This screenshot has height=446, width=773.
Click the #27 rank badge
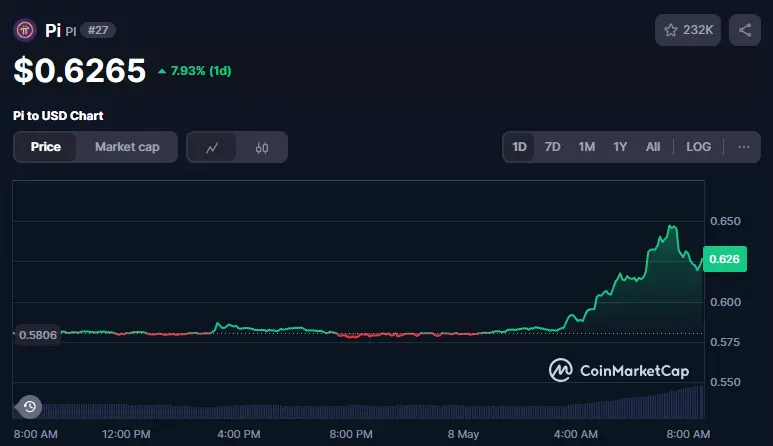98,31
